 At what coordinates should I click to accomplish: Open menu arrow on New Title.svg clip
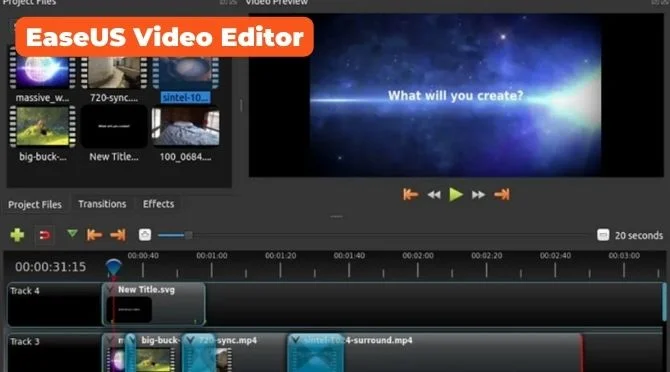click(x=110, y=290)
